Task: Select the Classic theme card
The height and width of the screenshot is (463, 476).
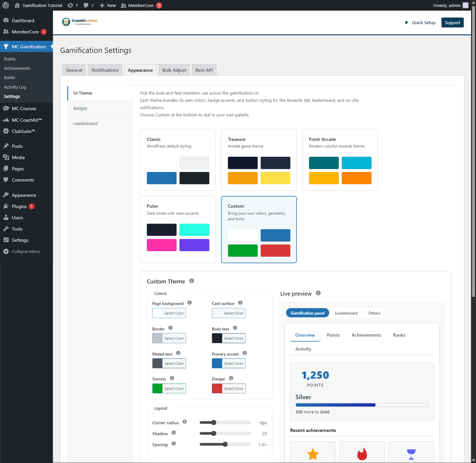Action: [x=178, y=160]
